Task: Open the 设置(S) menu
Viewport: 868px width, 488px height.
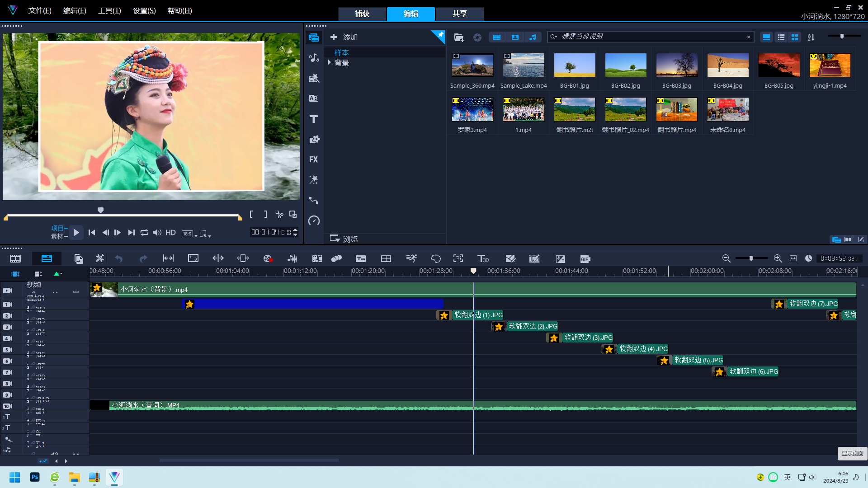Action: click(144, 10)
